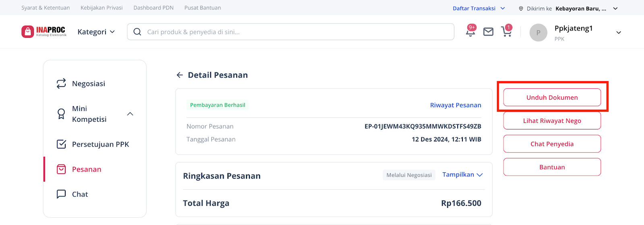Open the notifications bell icon
Screen dimensions: 644x225
(x=470, y=32)
